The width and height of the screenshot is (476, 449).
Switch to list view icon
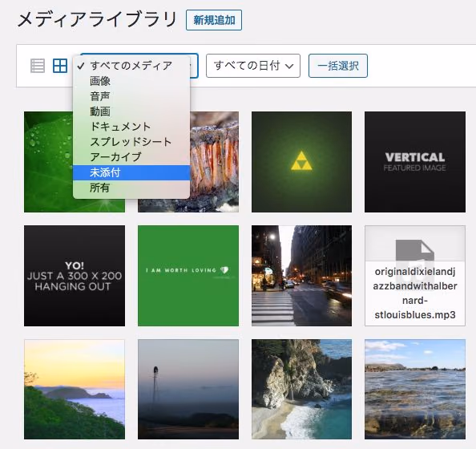click(x=38, y=66)
